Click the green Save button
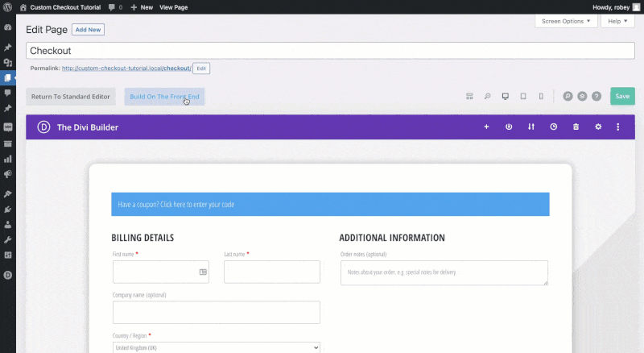644x353 pixels. point(622,96)
